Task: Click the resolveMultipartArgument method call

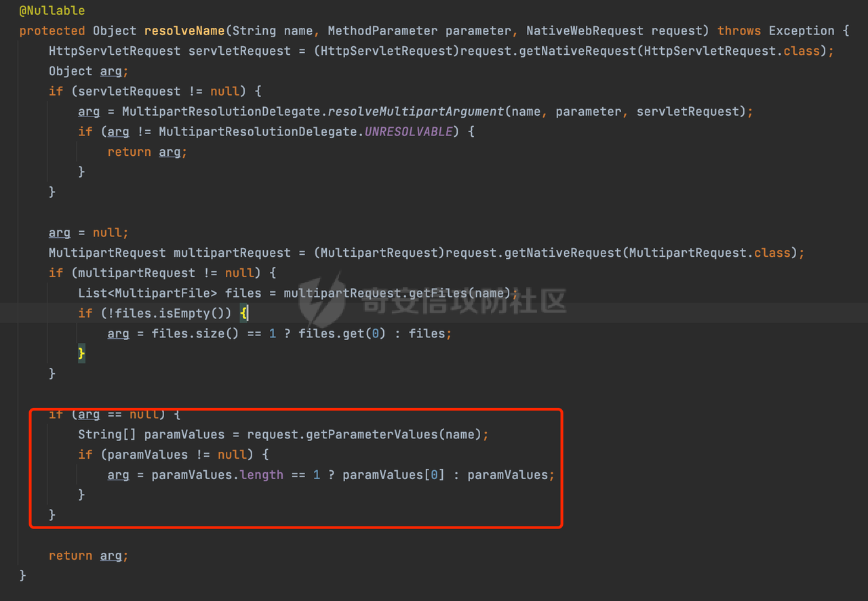Action: [416, 112]
